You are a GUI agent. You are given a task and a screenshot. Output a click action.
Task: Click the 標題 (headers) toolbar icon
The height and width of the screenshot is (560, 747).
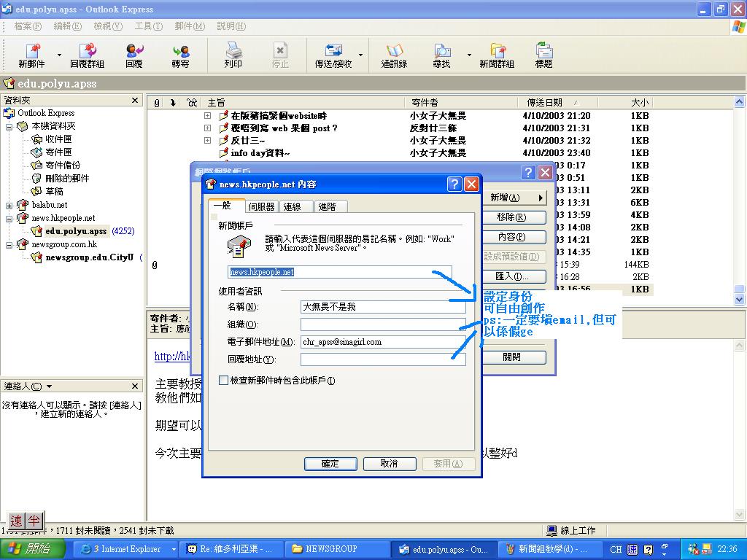click(543, 55)
